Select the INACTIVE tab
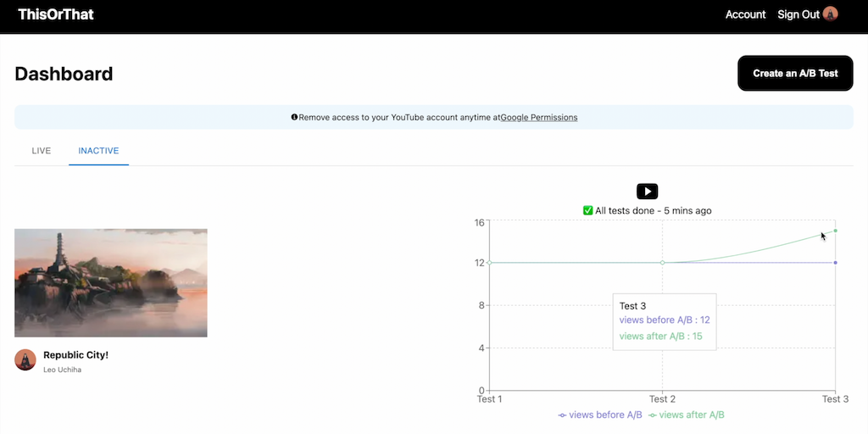 pos(98,151)
